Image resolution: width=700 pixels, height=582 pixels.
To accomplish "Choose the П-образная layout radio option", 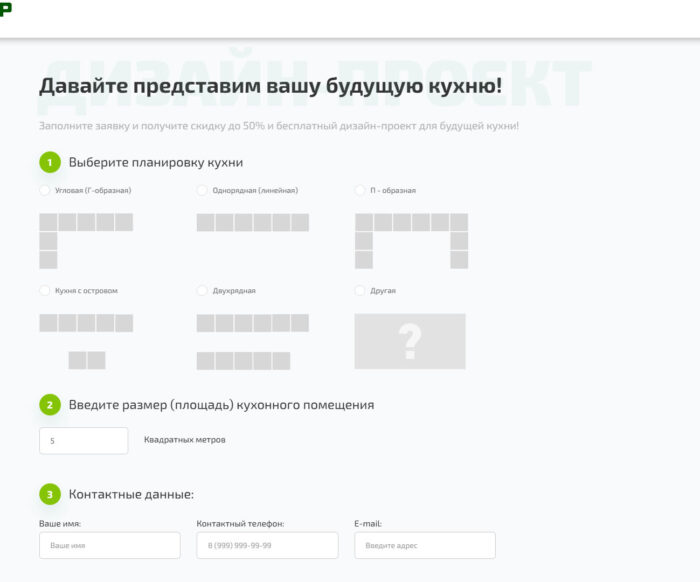I will tap(360, 190).
